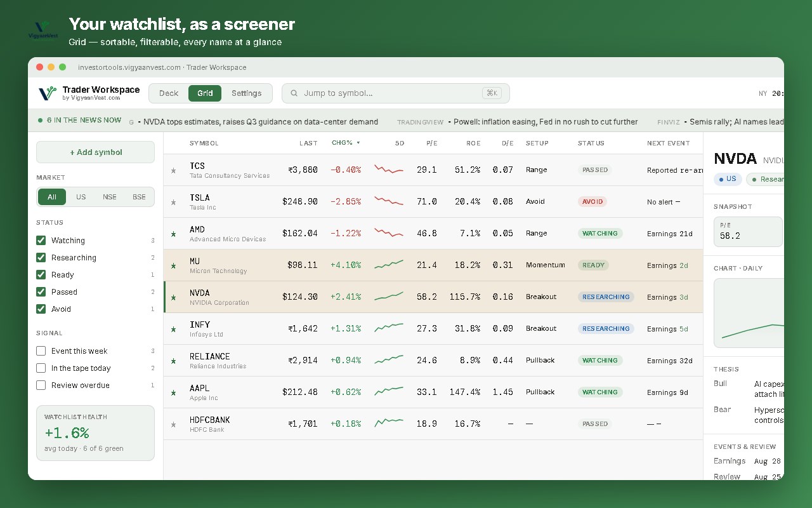Sort by ROE column header

pos(473,143)
